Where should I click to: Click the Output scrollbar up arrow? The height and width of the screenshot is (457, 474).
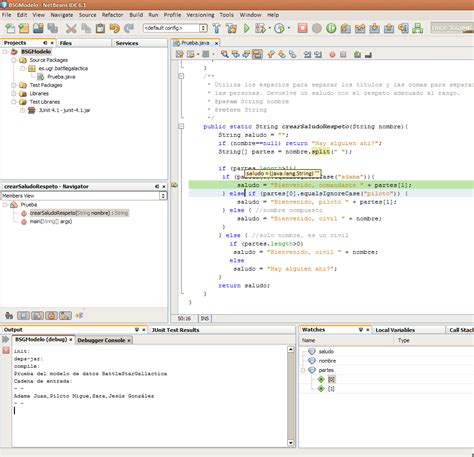291,349
